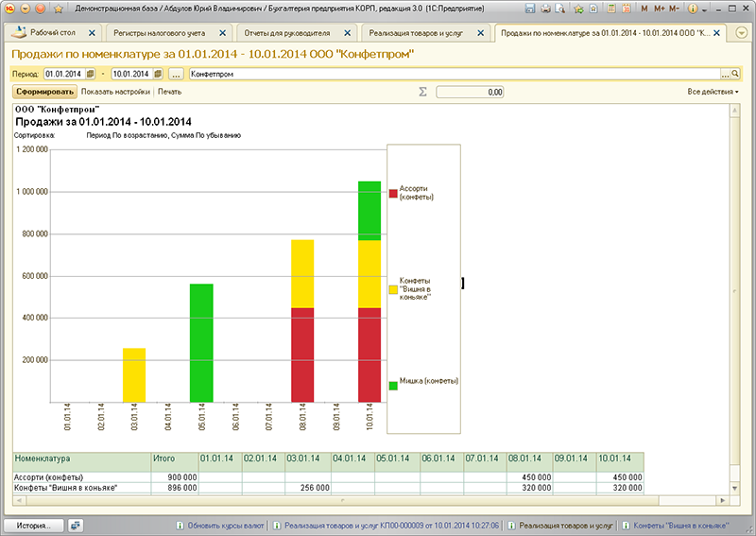This screenshot has width=756, height=536.
Task: Click green bar for 05.01.14
Action: pyautogui.click(x=201, y=343)
